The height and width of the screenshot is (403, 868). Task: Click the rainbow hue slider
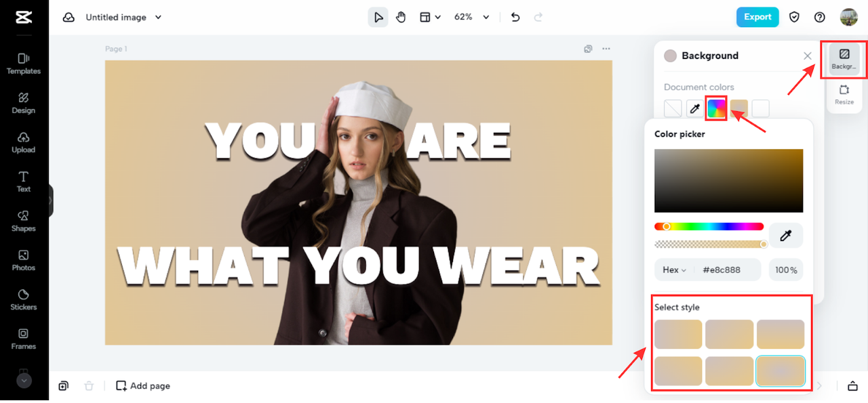709,226
